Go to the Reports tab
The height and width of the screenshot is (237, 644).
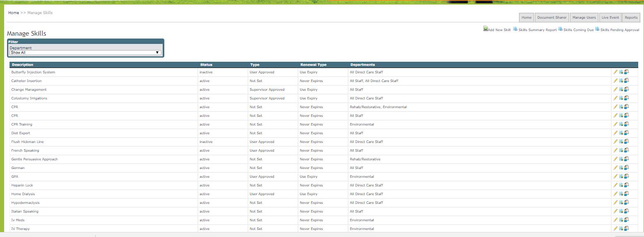[x=631, y=17]
